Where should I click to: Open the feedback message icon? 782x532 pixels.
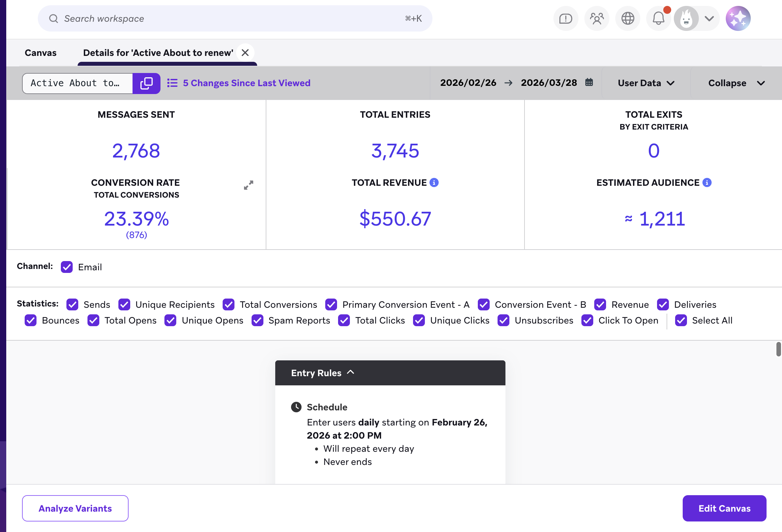(x=566, y=18)
